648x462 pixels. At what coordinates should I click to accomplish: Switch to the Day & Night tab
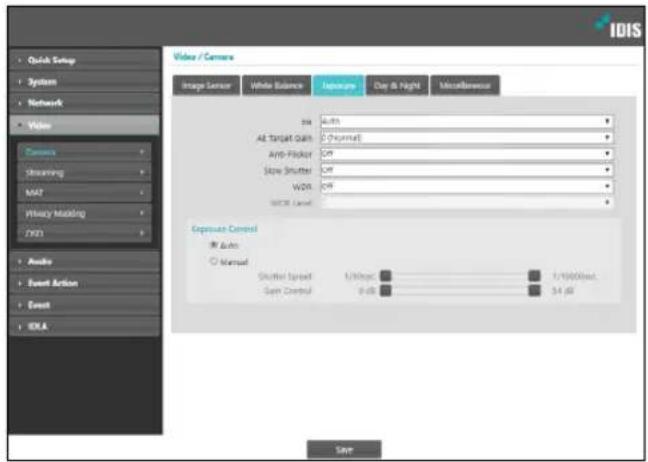click(397, 86)
